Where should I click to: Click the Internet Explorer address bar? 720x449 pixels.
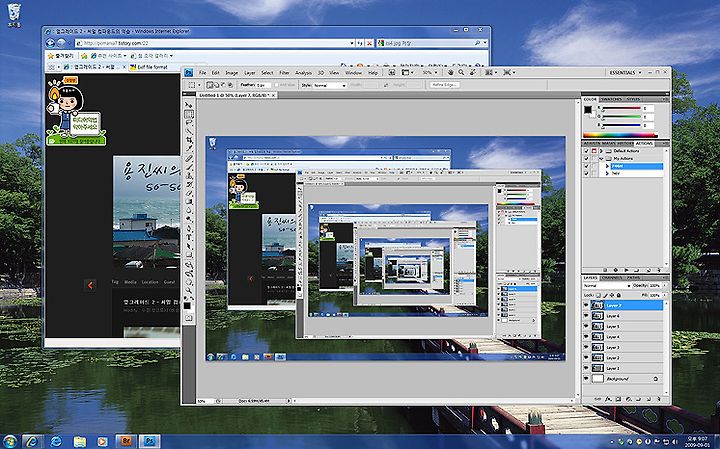click(x=214, y=43)
